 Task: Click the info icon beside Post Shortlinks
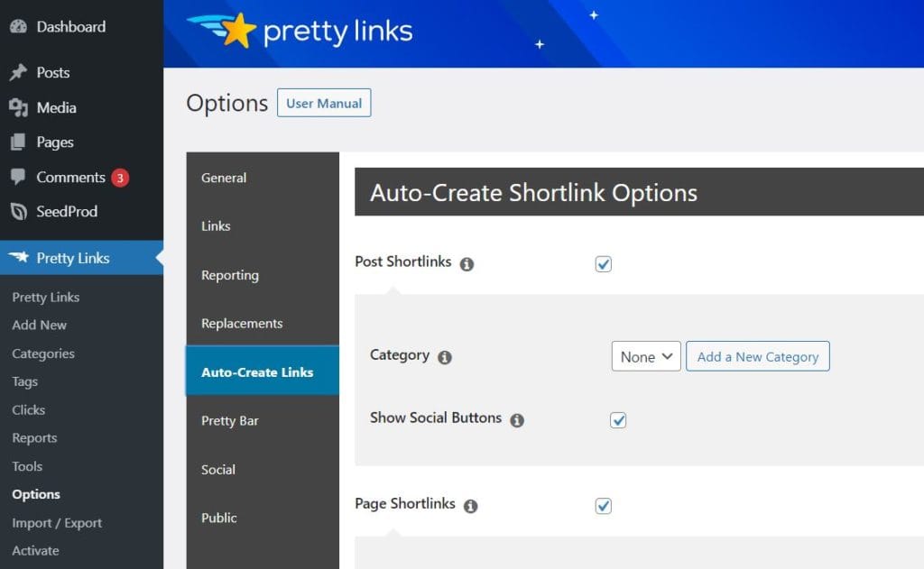tap(467, 263)
